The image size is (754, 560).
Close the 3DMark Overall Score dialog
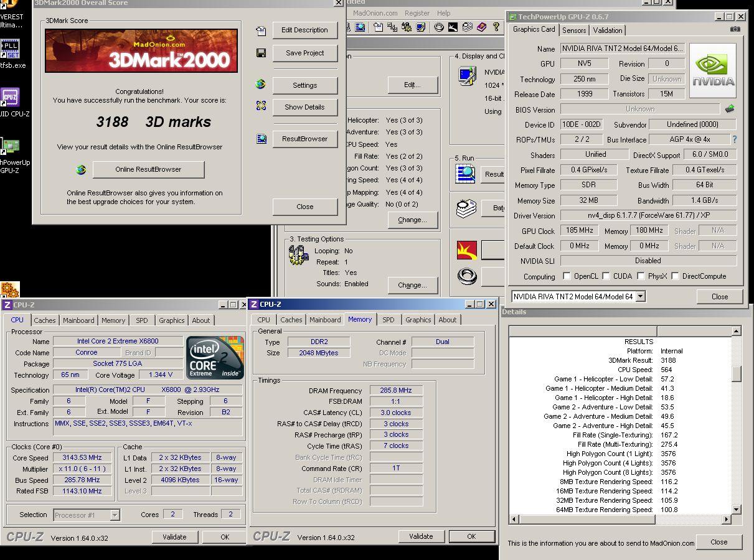pyautogui.click(x=304, y=207)
